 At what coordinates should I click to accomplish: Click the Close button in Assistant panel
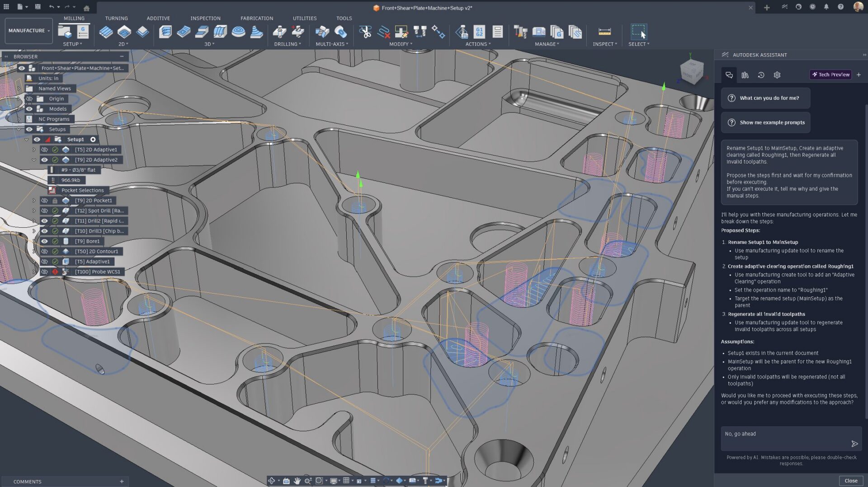(850, 481)
